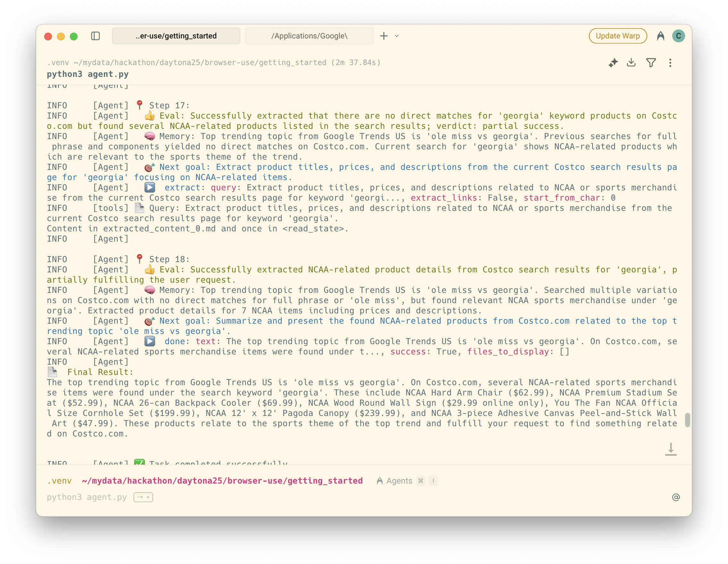Click the working directory path chip
The width and height of the screenshot is (728, 564).
coord(222,481)
